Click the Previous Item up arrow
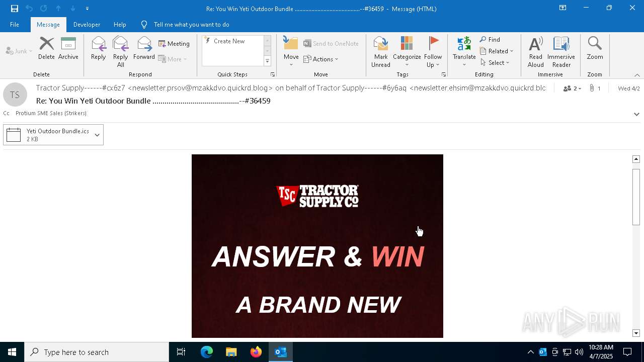 coord(58,9)
